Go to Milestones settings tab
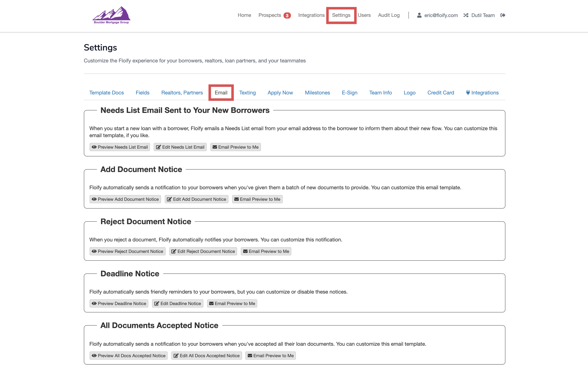588x365 pixels. pyautogui.click(x=317, y=93)
